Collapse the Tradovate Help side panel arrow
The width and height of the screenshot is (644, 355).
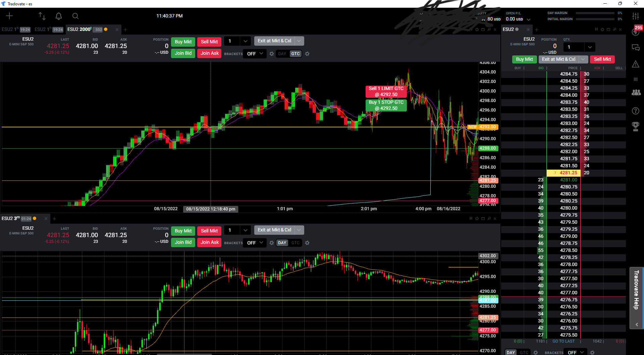click(x=637, y=324)
